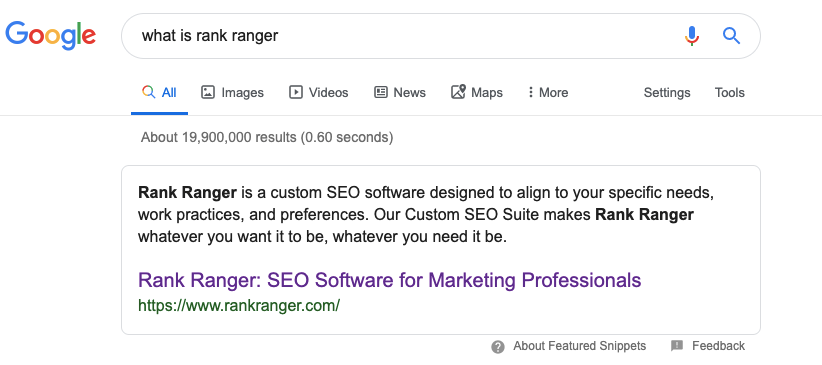Click into the search query field
The image size is (822, 365).
[398, 36]
